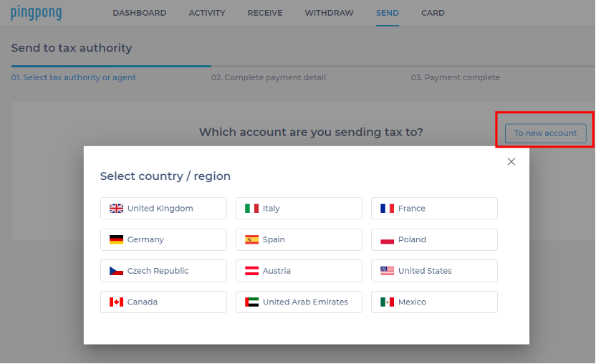
Task: Choose the Czech Republic option
Action: pyautogui.click(x=163, y=271)
